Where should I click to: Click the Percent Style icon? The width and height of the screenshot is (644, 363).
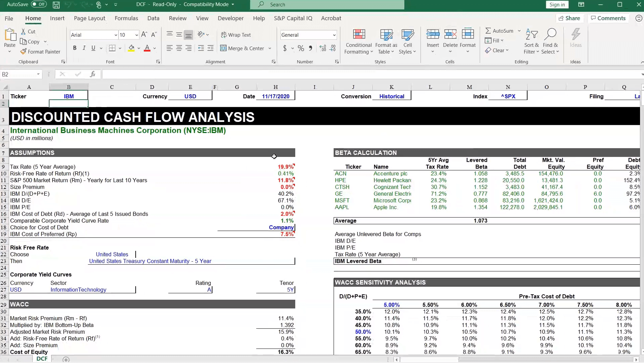pyautogui.click(x=301, y=48)
